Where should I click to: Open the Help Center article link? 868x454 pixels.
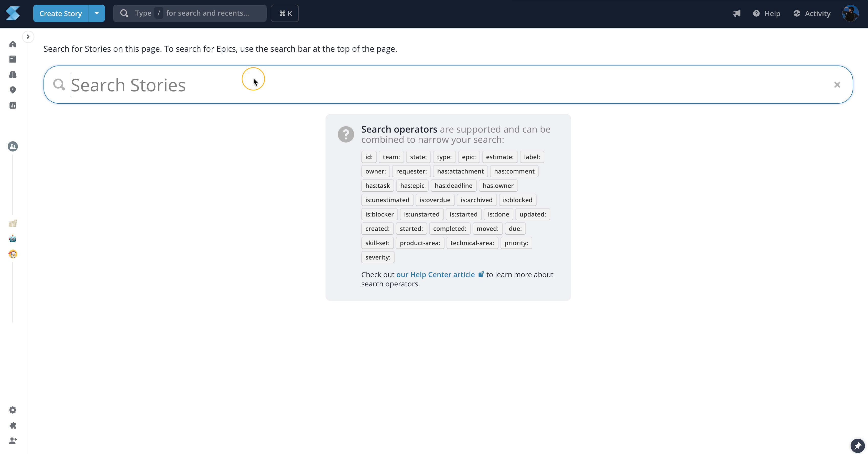[x=440, y=274]
